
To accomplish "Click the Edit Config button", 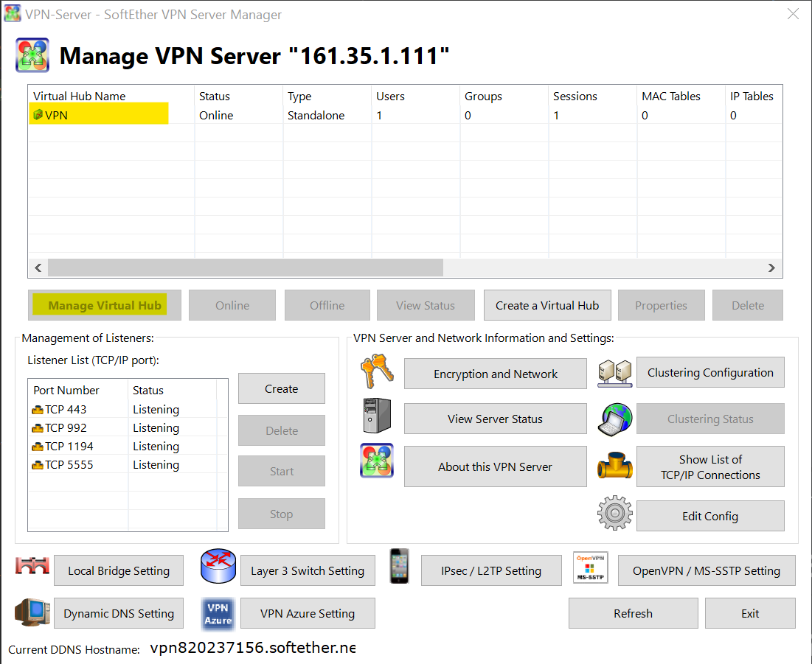I will 710,515.
